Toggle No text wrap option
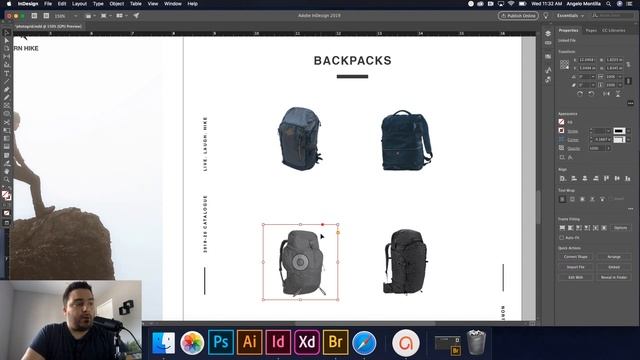640x360 pixels. click(562, 199)
